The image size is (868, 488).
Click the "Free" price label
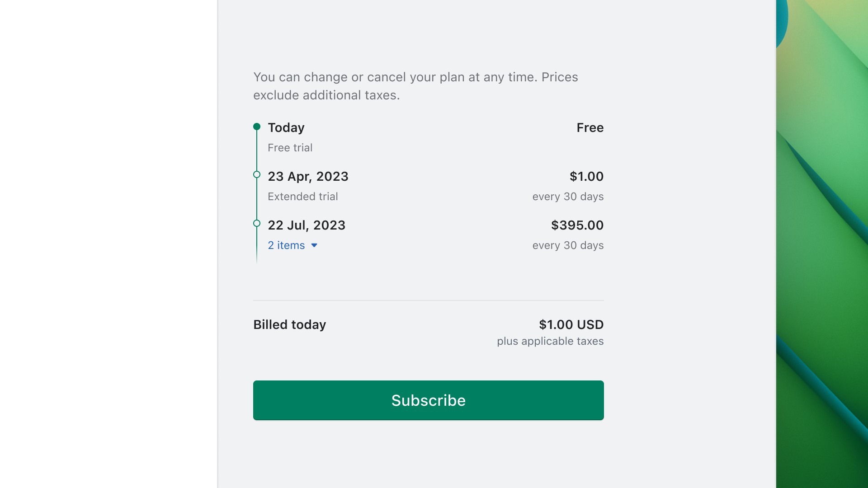click(x=590, y=128)
